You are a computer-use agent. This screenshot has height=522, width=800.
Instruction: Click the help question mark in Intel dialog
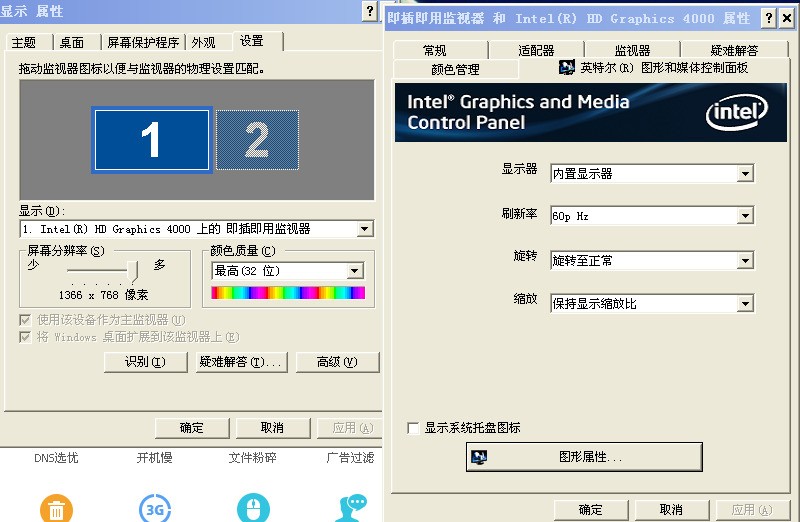768,18
